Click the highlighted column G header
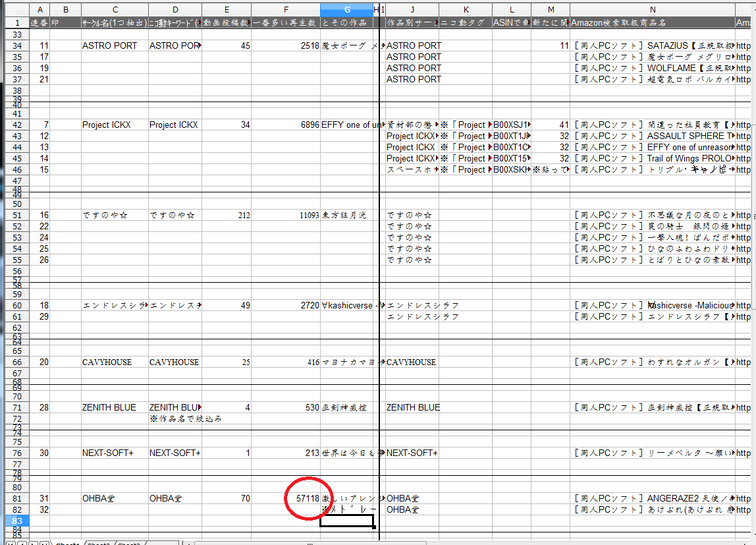The image size is (756, 545). tap(347, 10)
